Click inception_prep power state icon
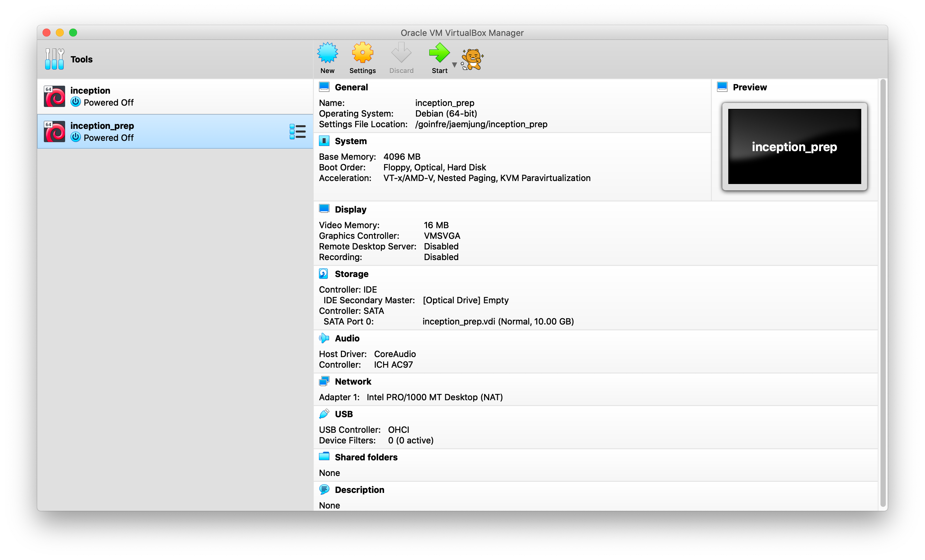Image resolution: width=925 pixels, height=560 pixels. pos(75,138)
